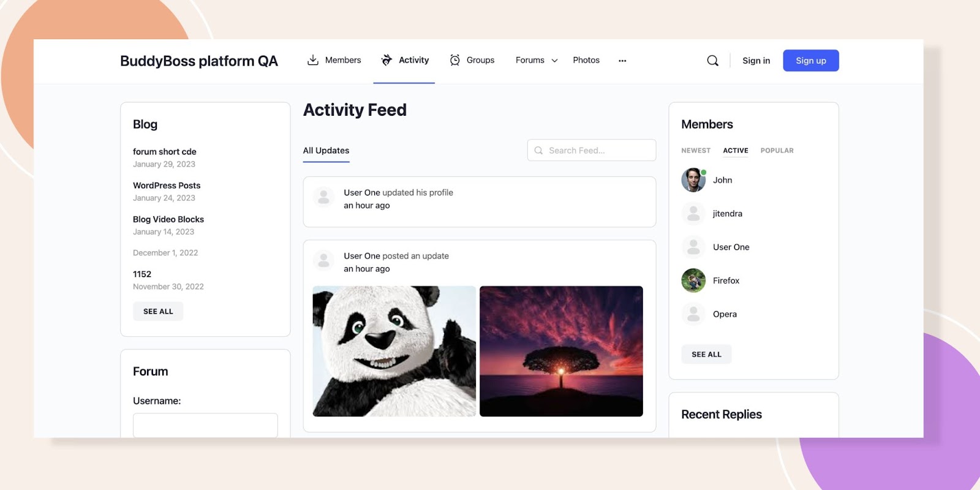
Task: Click the 'January 29, 2023' blog date
Action: [164, 164]
